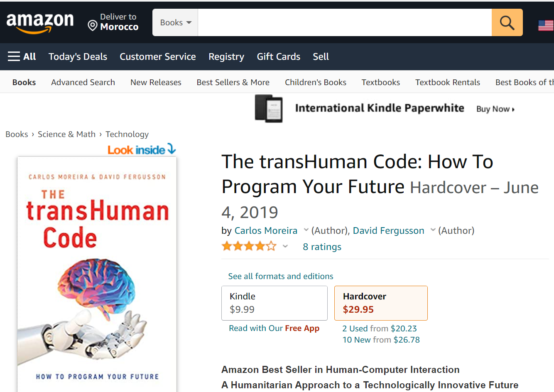Click the orange search magnifier button
The height and width of the screenshot is (392, 554).
(x=507, y=22)
